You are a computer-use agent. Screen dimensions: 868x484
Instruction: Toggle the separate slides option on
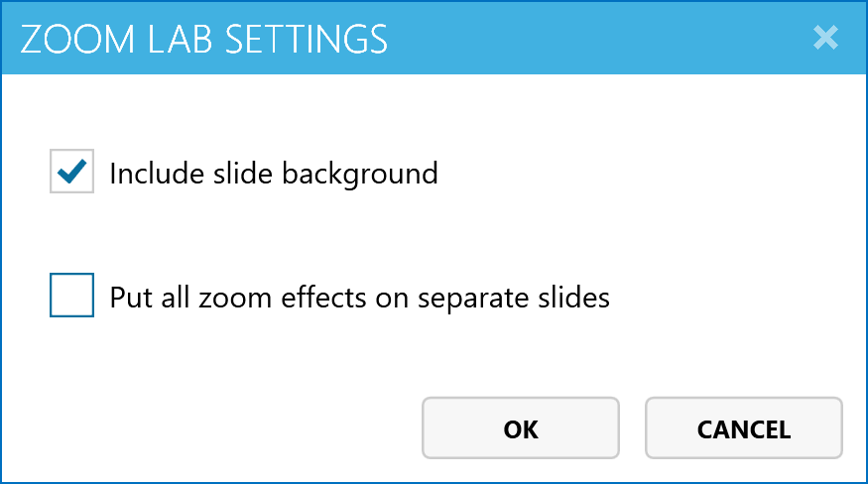tap(71, 296)
